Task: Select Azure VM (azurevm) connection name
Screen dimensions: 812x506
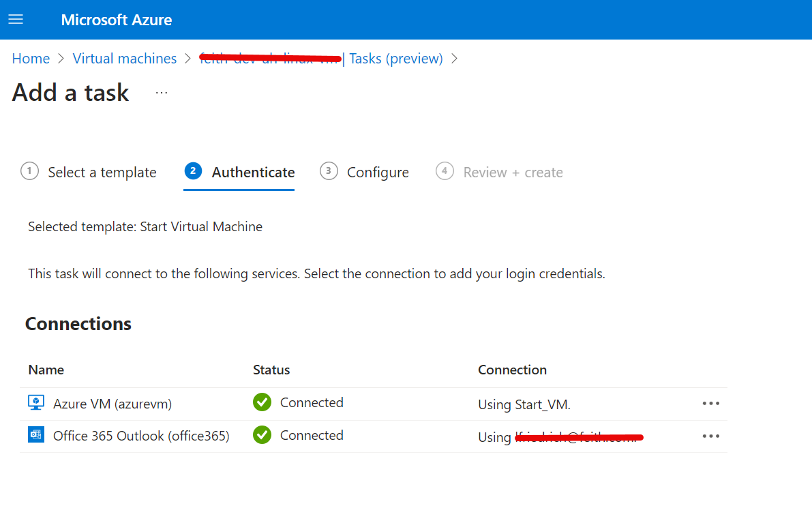Action: [x=112, y=404]
